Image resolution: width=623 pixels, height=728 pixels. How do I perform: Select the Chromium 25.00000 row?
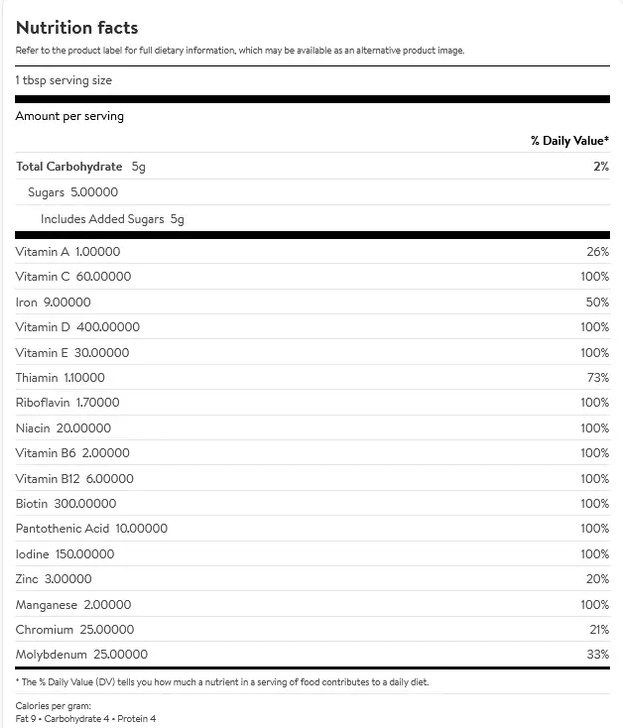76,630
